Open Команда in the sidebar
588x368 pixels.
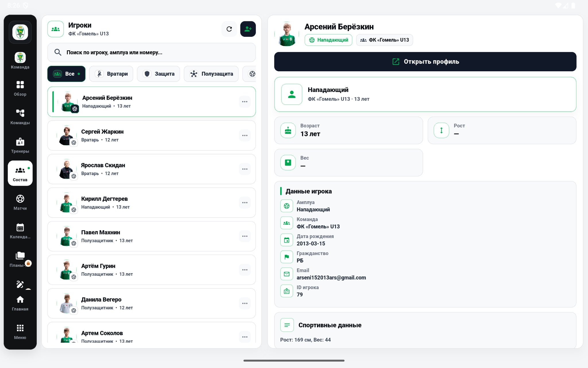point(20,61)
